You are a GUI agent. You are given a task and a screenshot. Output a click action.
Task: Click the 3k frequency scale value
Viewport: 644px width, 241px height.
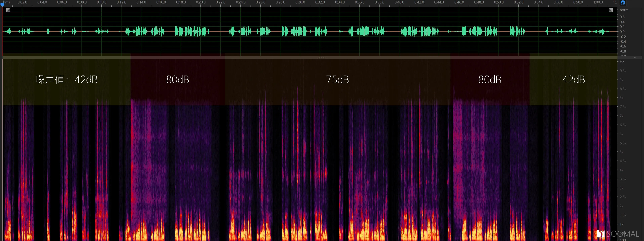(x=621, y=188)
